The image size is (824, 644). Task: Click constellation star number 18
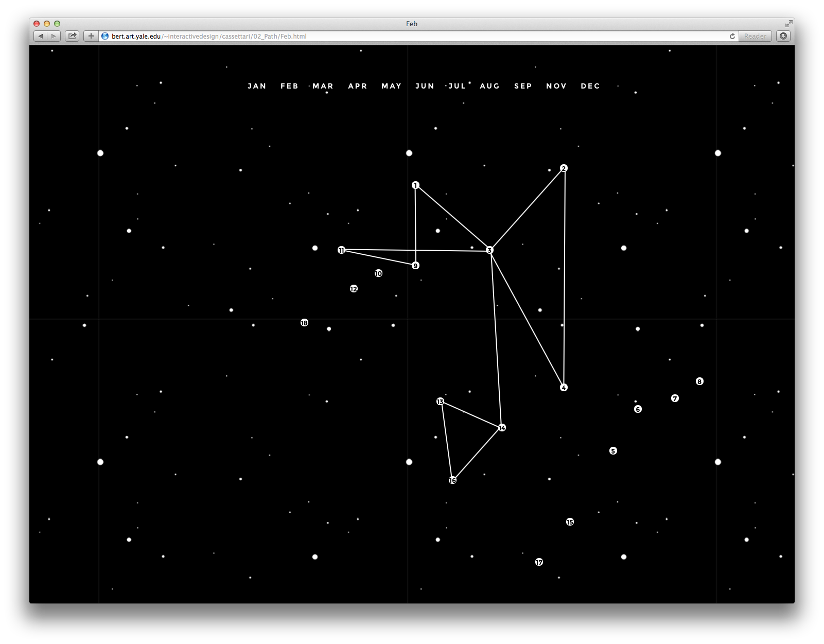(304, 323)
